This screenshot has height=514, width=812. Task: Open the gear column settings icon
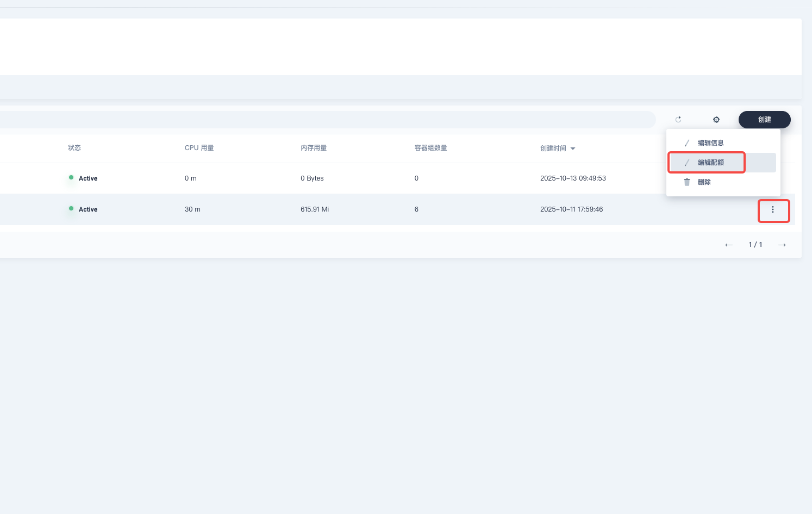pyautogui.click(x=716, y=120)
